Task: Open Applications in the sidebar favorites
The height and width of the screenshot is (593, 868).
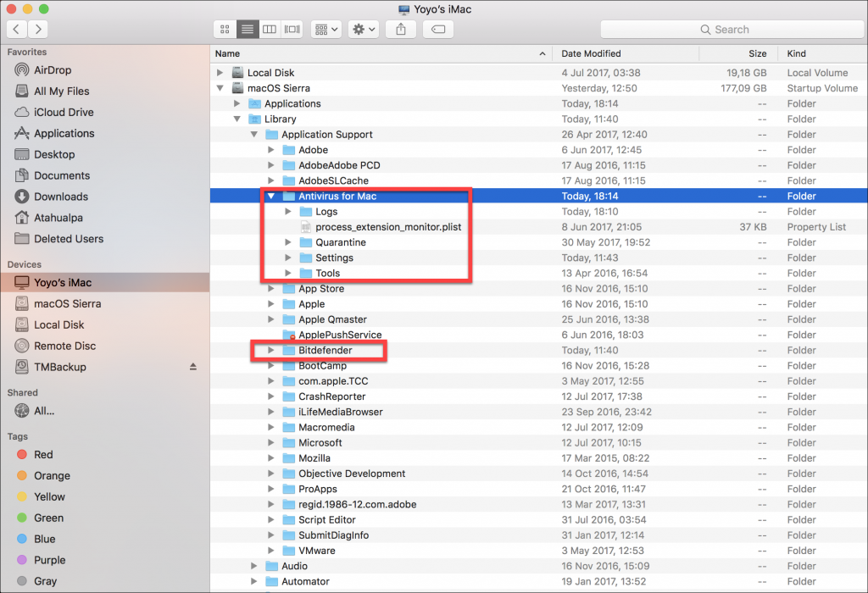Action: (x=64, y=133)
